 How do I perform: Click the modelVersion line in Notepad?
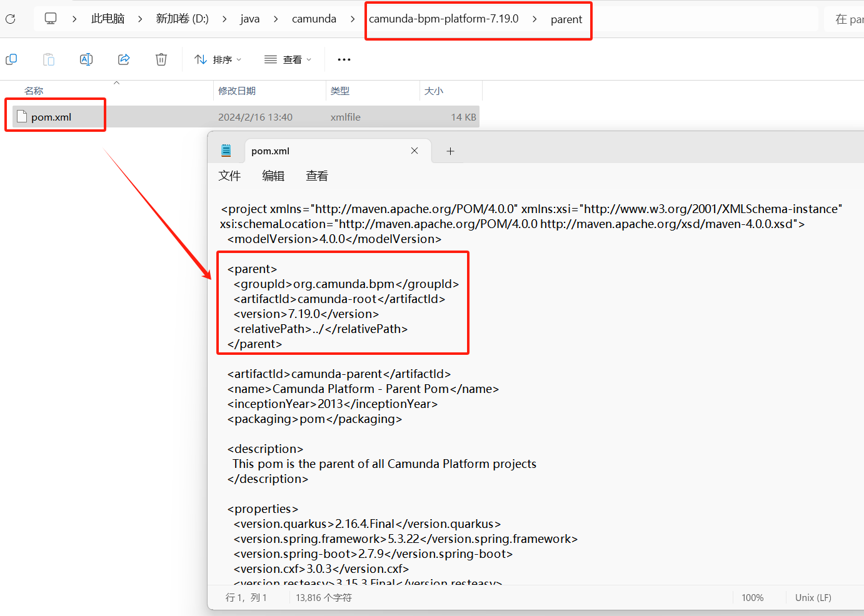click(334, 239)
